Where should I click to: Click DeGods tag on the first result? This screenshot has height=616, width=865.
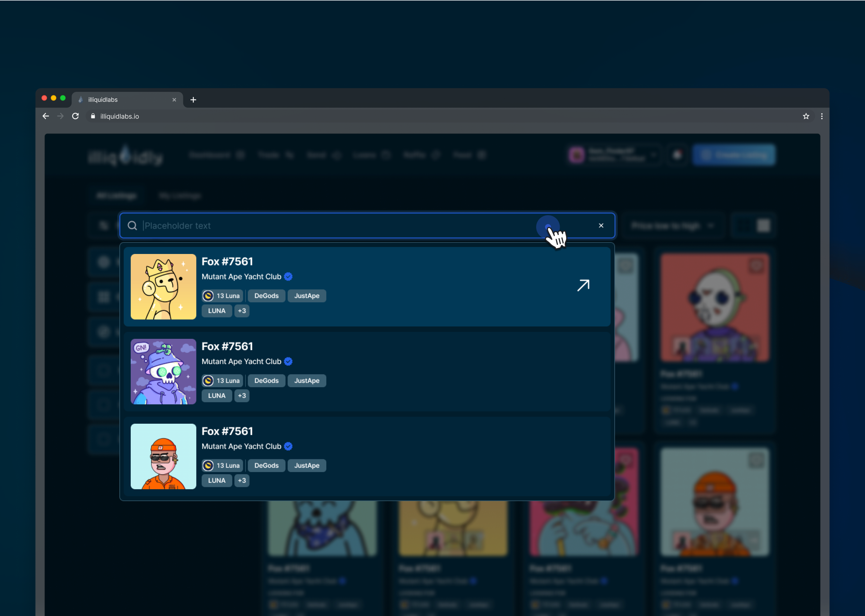[266, 296]
